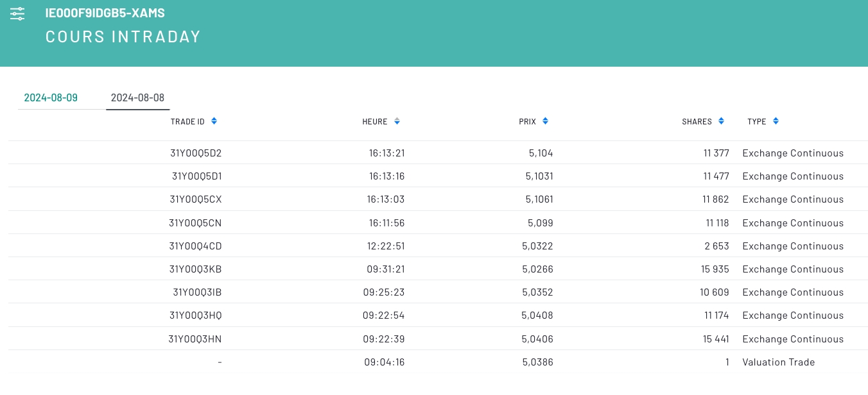Click the TYPE column header
868x395 pixels.
(756, 122)
